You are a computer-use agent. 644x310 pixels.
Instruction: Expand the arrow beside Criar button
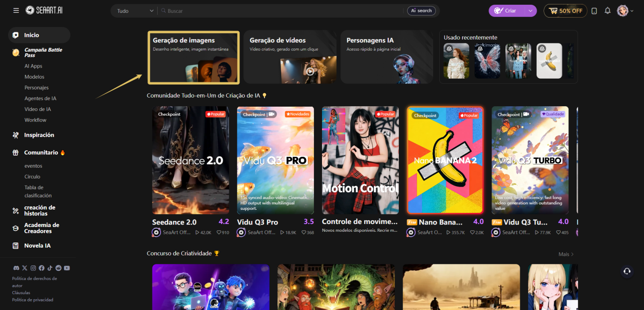click(531, 11)
